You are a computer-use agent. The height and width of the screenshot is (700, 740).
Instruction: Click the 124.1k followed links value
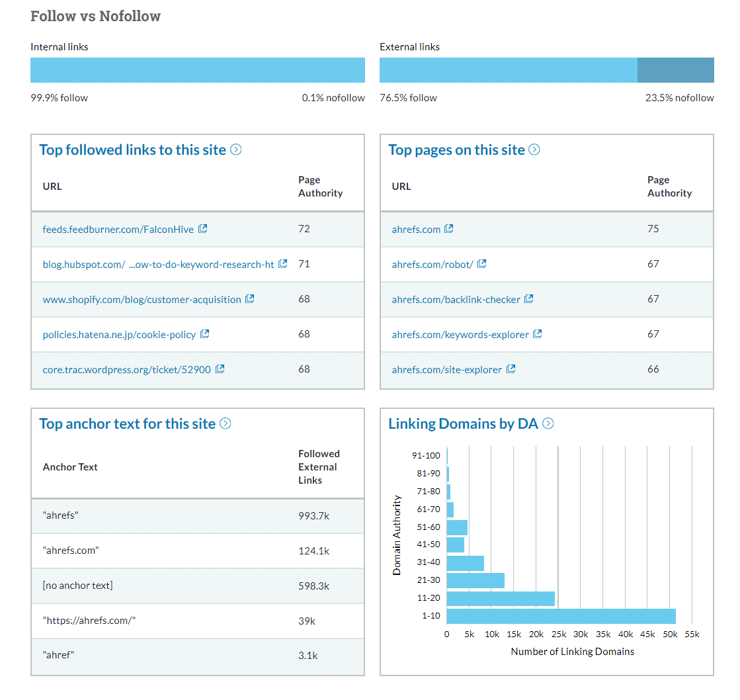314,551
